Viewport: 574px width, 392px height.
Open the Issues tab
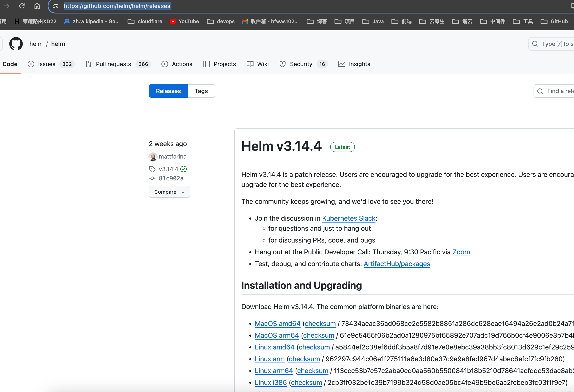point(51,64)
